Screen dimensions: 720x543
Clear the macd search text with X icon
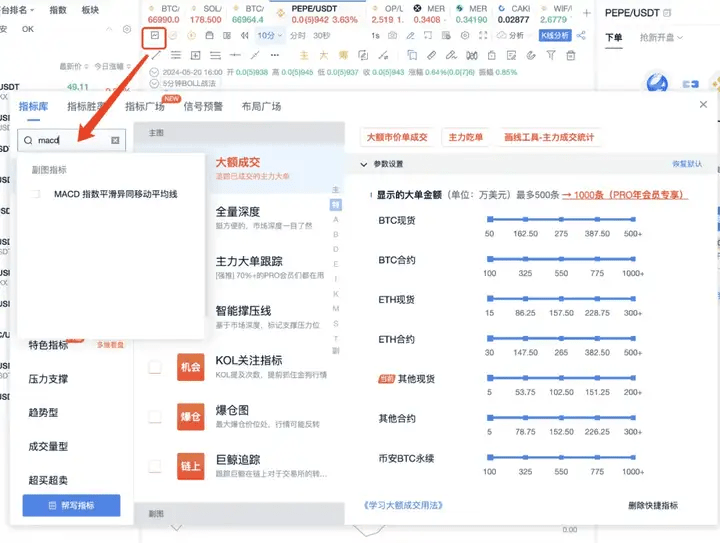[x=115, y=141]
